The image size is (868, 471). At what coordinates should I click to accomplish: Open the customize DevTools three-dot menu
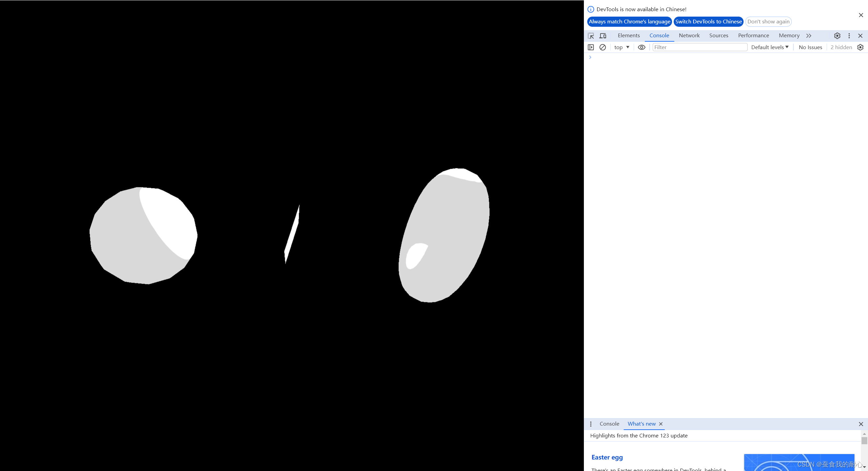[849, 36]
